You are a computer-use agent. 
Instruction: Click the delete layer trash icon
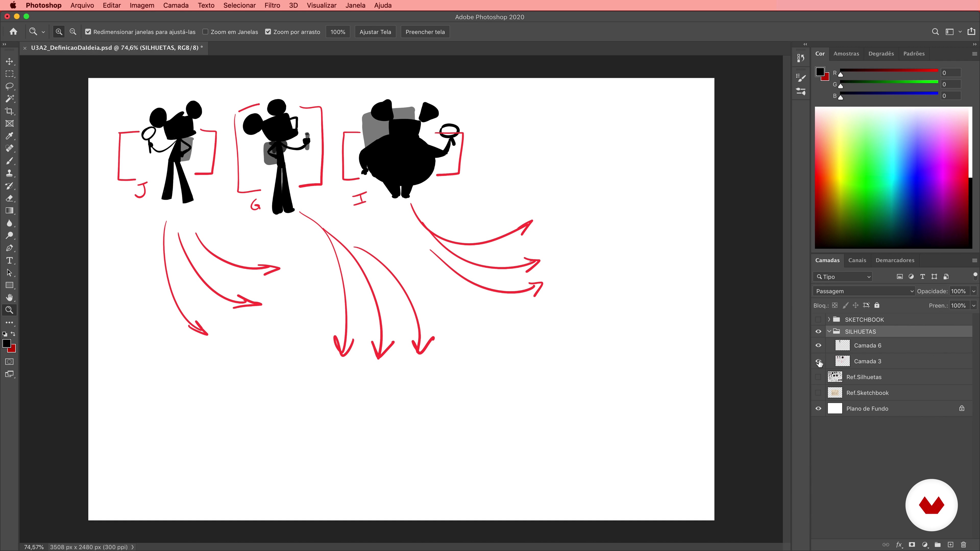[964, 545]
